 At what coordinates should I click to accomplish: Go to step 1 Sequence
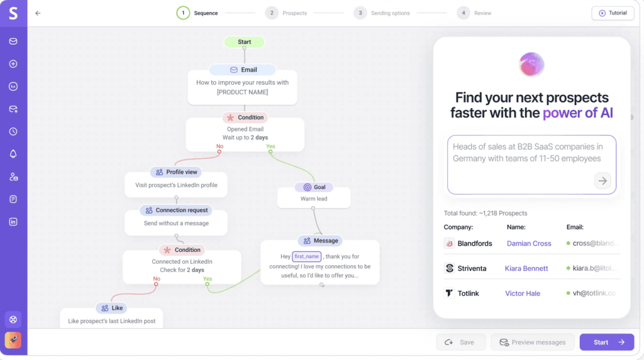click(x=197, y=13)
